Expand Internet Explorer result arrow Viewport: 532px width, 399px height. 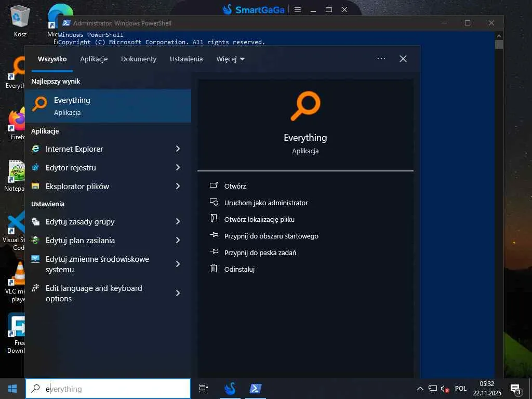pyautogui.click(x=178, y=149)
